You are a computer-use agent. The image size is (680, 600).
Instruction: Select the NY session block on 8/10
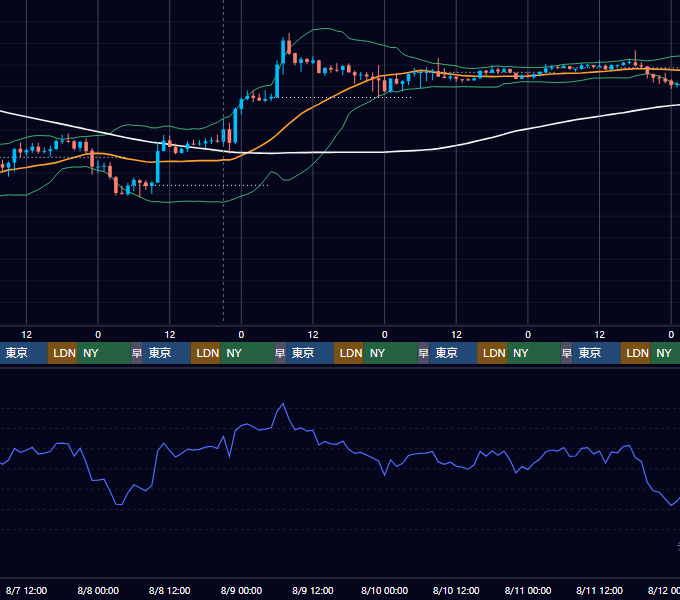tap(534, 353)
